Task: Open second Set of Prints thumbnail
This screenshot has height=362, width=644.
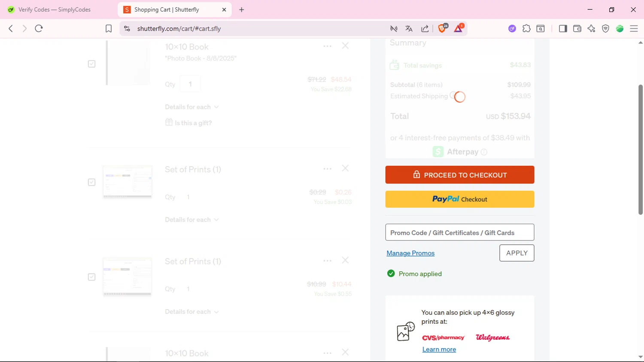Action: (128, 276)
